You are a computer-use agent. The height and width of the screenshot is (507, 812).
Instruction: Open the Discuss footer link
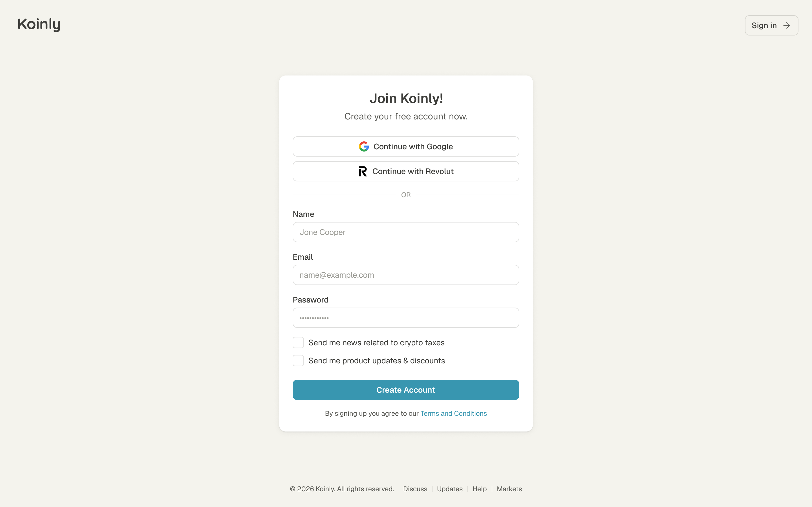pyautogui.click(x=415, y=489)
